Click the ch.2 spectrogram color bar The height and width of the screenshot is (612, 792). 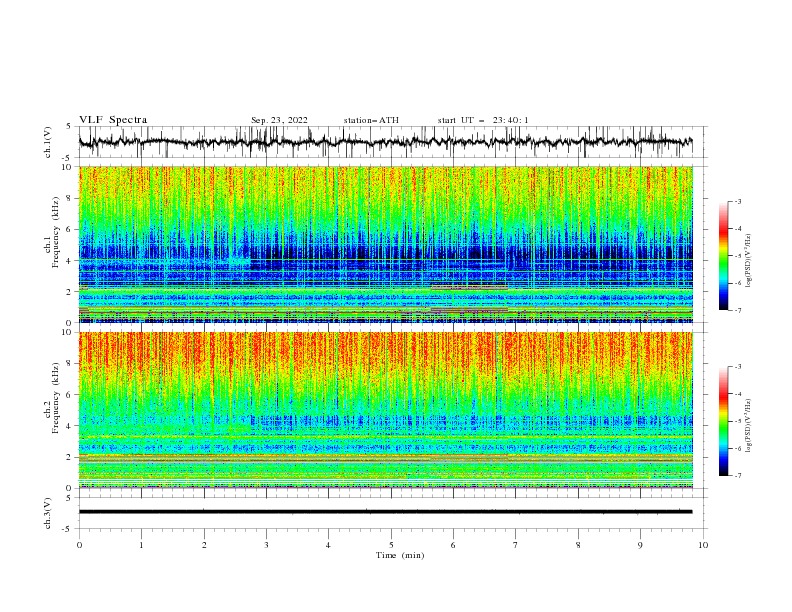click(723, 421)
